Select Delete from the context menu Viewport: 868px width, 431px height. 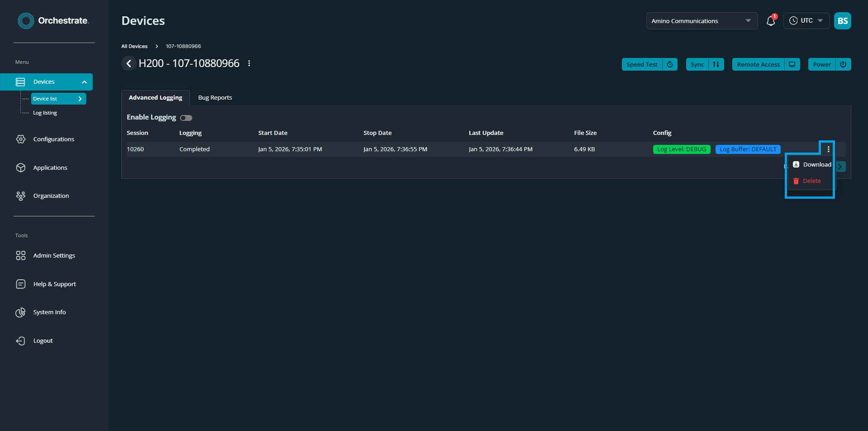click(811, 181)
